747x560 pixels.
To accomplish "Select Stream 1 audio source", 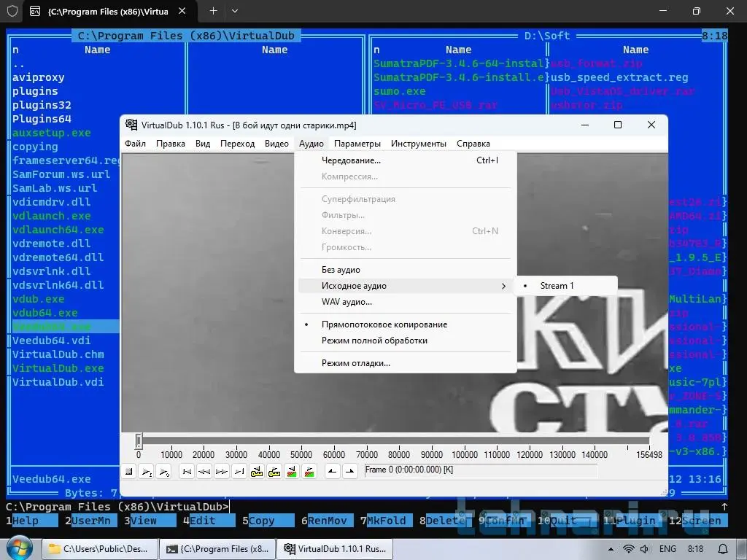I will click(x=557, y=286).
